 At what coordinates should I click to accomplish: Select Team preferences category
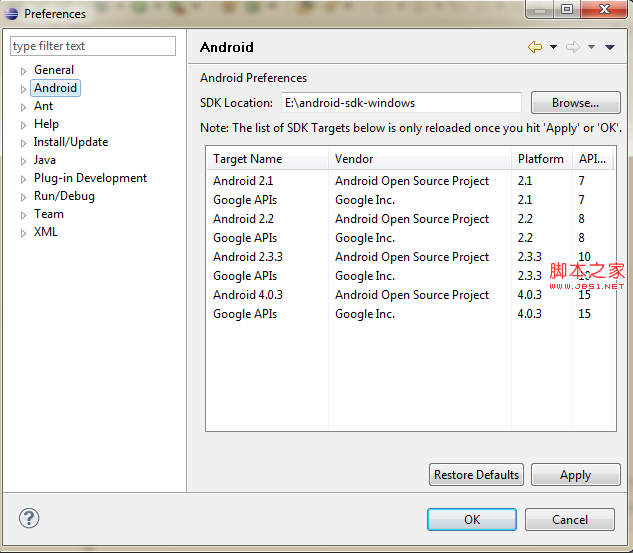point(48,214)
